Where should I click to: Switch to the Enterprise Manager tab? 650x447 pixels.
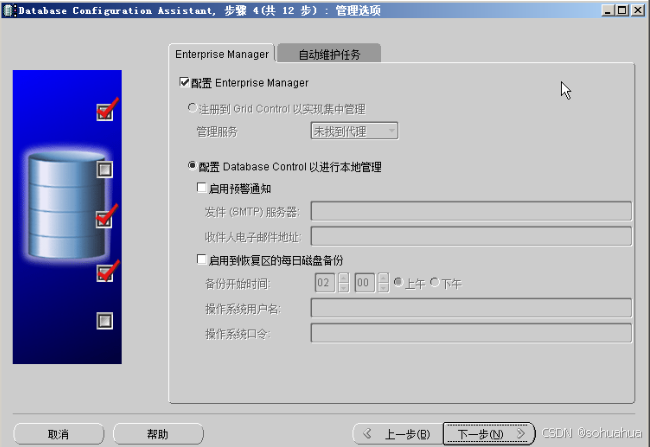(x=222, y=54)
